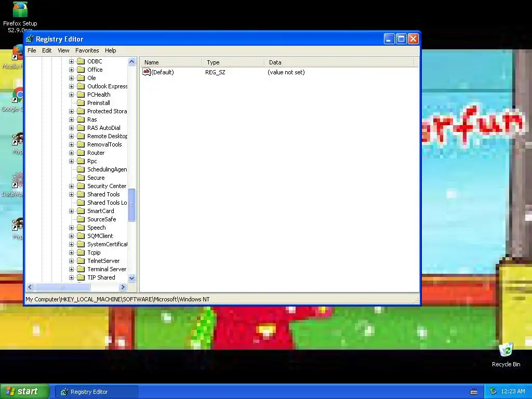This screenshot has height=399, width=532.
Task: Click the tree horizontal scroll left arrow
Action: (30, 287)
